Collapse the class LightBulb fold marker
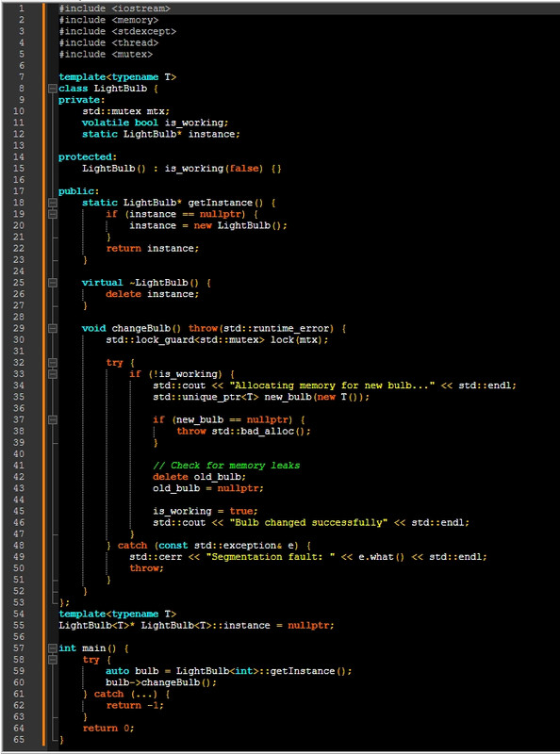Image resolution: width=560 pixels, height=754 pixels. [x=53, y=89]
